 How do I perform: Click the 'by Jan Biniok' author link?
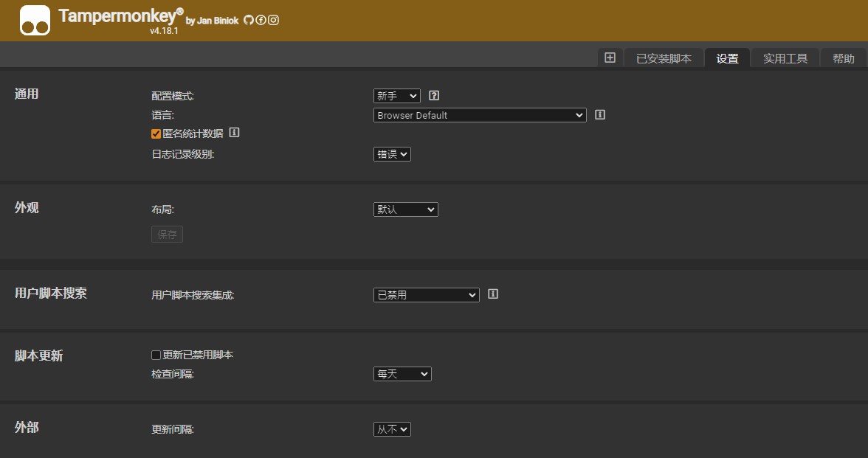[212, 21]
